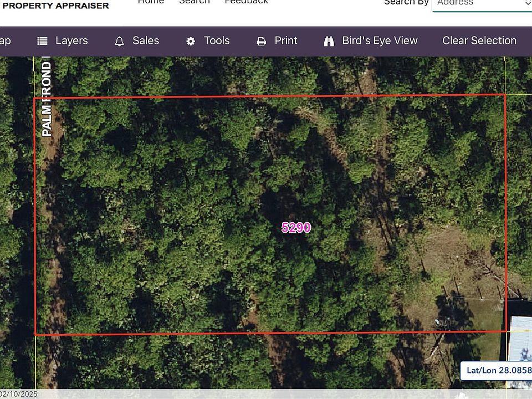Click the Palm Frond street label
Viewport: 532px width, 399px height.
tap(47, 96)
